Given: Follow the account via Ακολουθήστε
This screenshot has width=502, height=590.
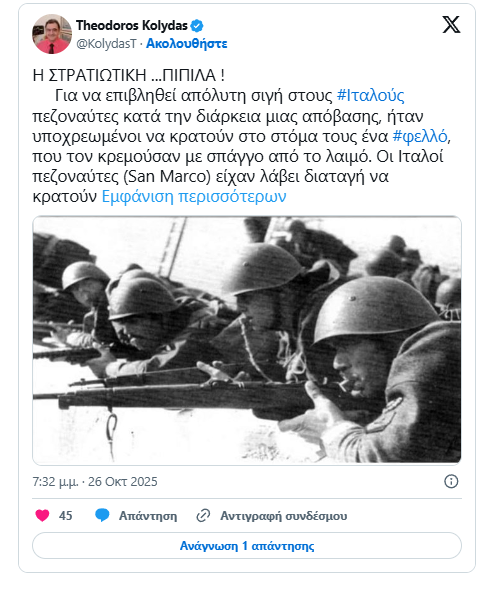Looking at the screenshot, I should (187, 44).
